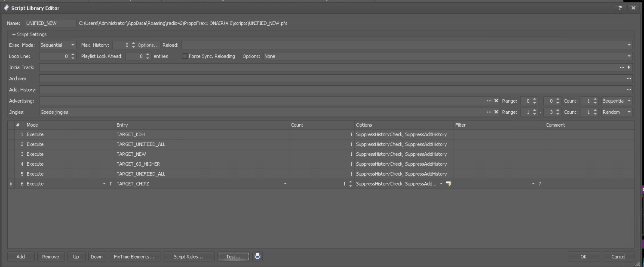Image resolution: width=644 pixels, height=267 pixels.
Task: Click Max. History Options... button
Action: point(148,45)
